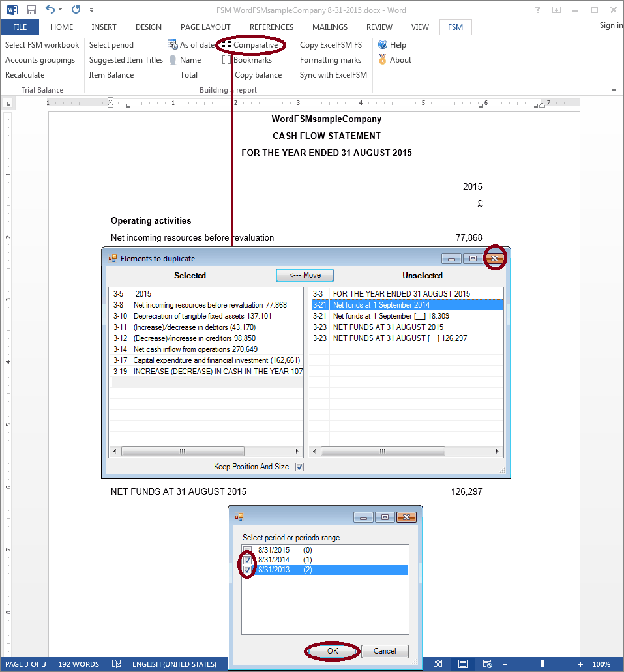624x672 pixels.
Task: Click the Repeat/Redo icon in the quick access toolbar
Action: pos(76,9)
